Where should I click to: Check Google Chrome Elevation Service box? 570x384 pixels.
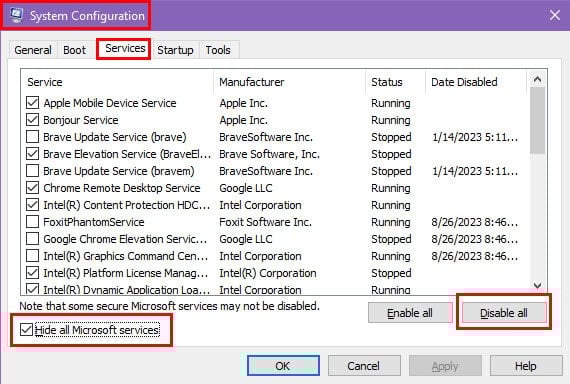tap(32, 239)
